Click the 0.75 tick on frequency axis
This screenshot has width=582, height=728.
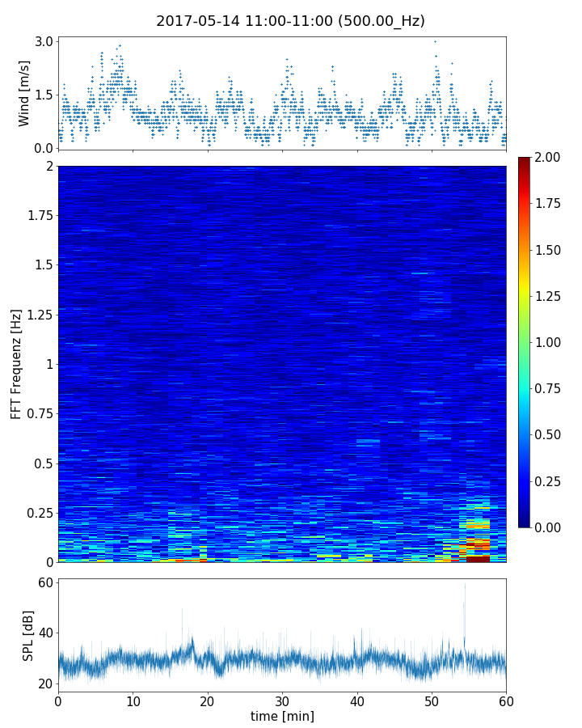pyautogui.click(x=39, y=414)
